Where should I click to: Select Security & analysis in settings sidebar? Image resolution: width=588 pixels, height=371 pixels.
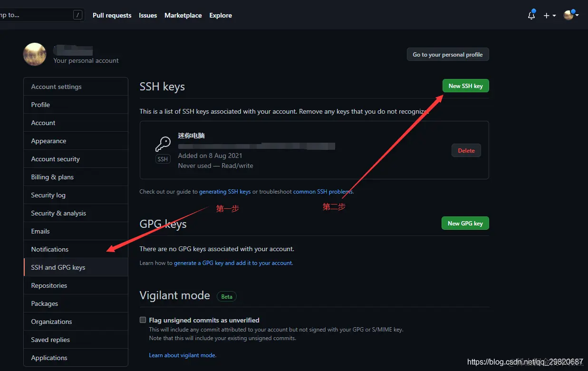[x=76, y=213]
